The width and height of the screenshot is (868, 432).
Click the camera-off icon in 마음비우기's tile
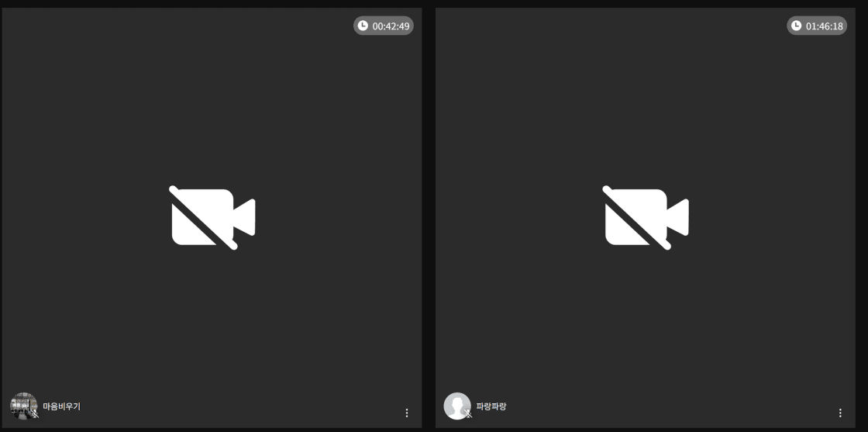[212, 217]
